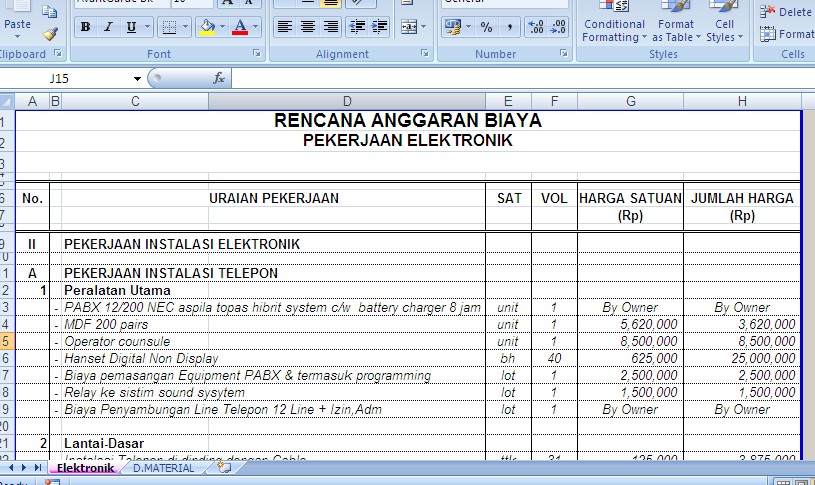Apply cell borders with the Borders icon
Viewport: 815px width, 485px height.
click(x=169, y=27)
